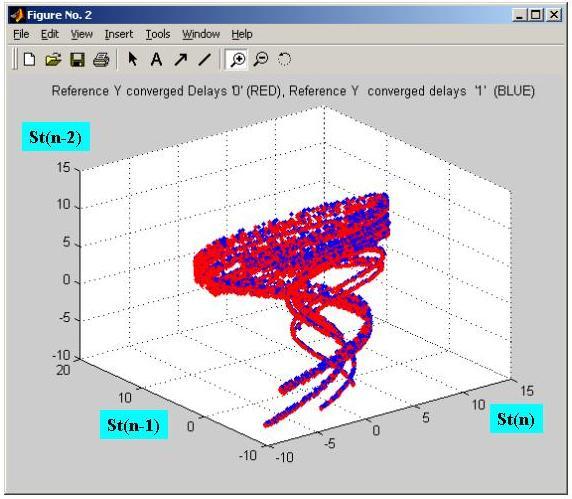Open the Help menu
Viewport: 572px width, 499px height.
pyautogui.click(x=242, y=34)
